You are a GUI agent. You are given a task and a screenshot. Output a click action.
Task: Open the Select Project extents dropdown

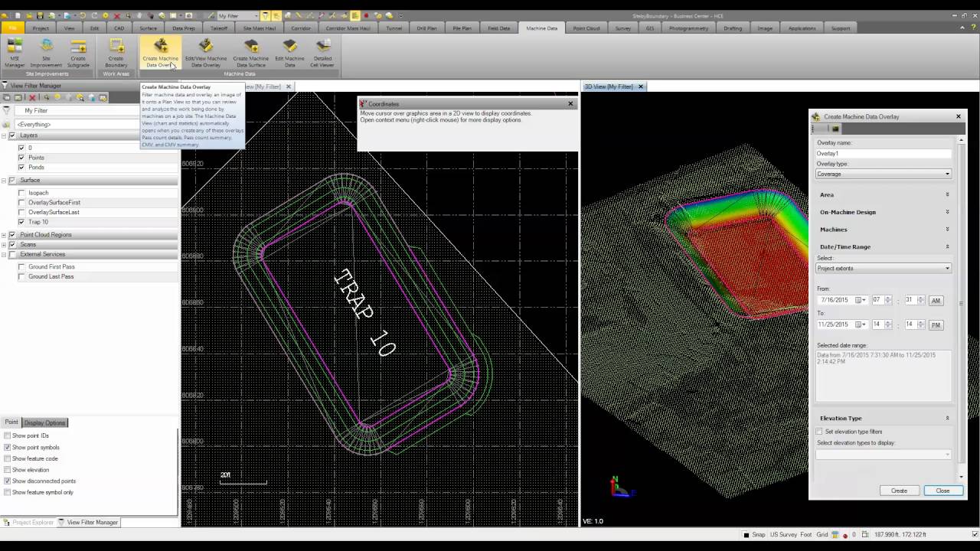(884, 269)
